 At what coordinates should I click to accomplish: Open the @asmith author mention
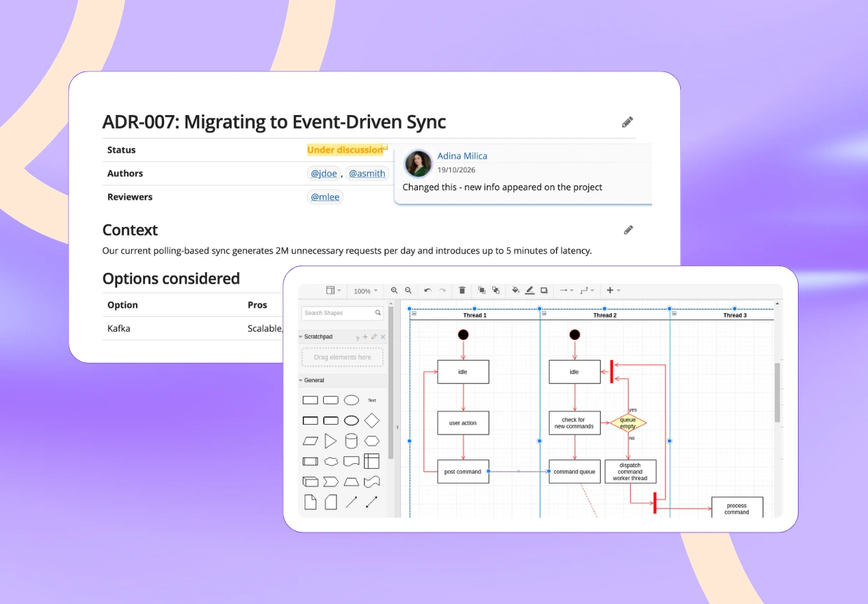[x=367, y=173]
